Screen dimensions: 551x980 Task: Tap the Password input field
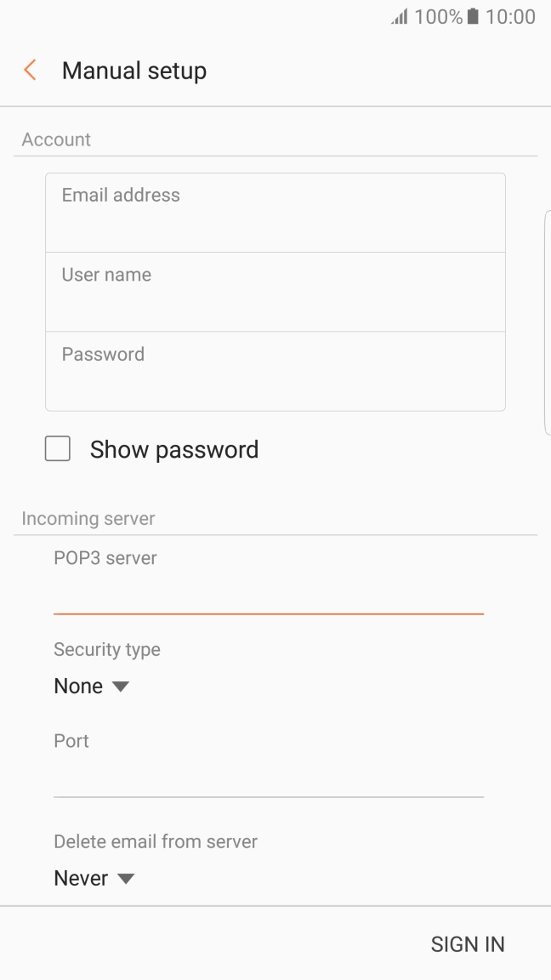[275, 372]
